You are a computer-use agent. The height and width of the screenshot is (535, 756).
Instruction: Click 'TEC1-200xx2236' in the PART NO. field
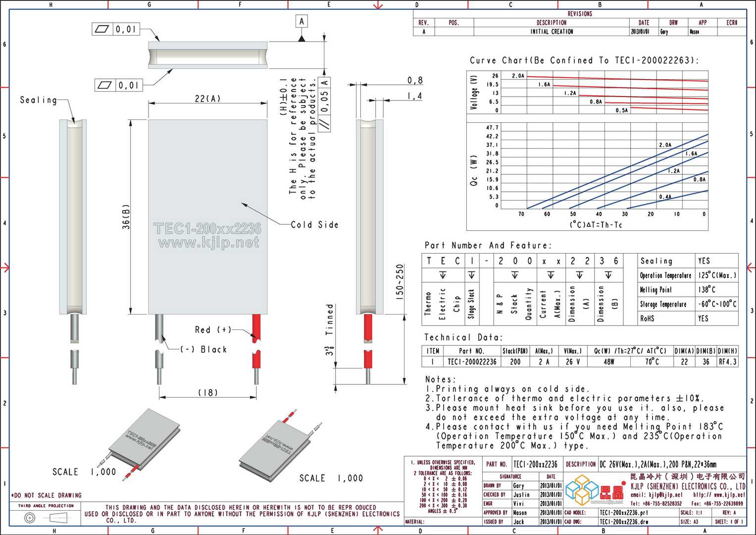[x=535, y=464]
